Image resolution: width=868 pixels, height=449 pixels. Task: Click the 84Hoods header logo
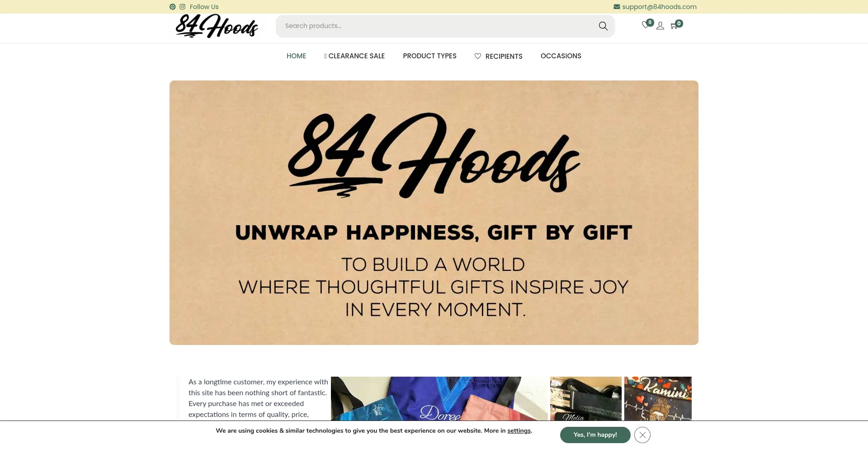click(x=217, y=26)
